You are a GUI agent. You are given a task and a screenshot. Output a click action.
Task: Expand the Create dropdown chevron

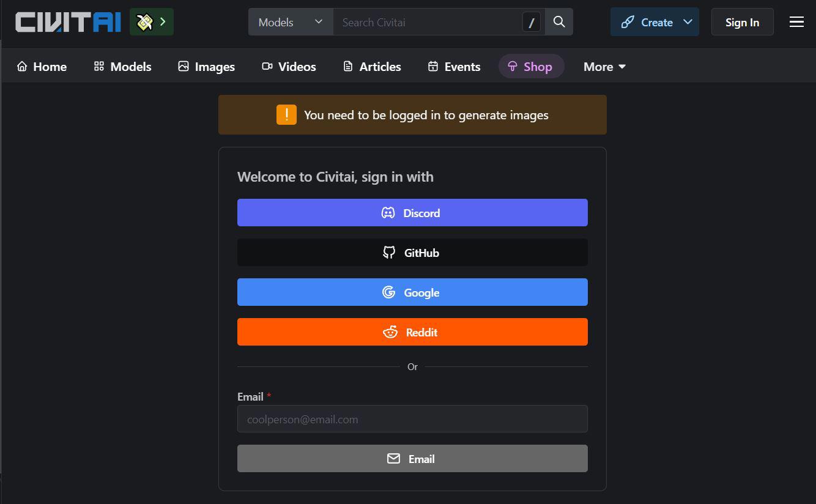click(688, 22)
